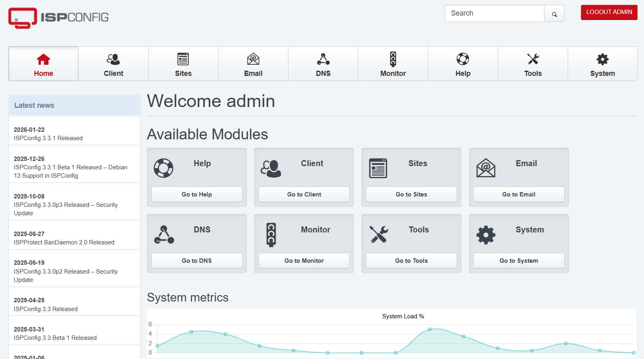Click the Monitor module traffic light icon
This screenshot has width=644, height=359.
pos(271,235)
